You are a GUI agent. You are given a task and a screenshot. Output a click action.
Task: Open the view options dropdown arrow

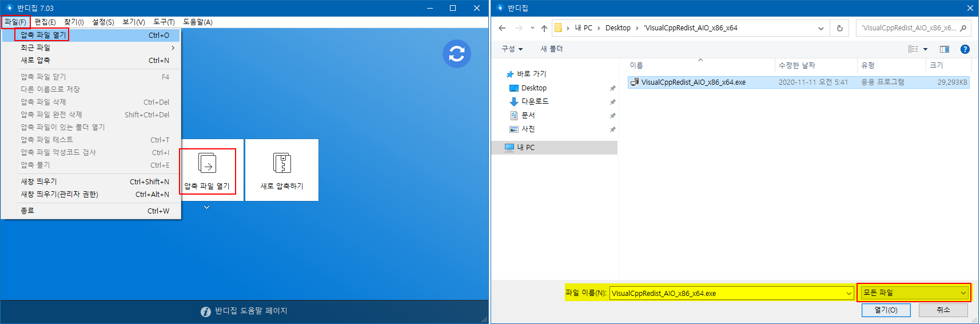pyautogui.click(x=926, y=49)
